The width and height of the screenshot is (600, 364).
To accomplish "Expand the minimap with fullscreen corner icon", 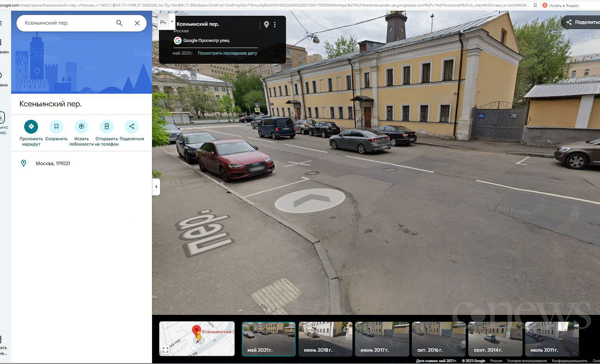I will [x=165, y=350].
